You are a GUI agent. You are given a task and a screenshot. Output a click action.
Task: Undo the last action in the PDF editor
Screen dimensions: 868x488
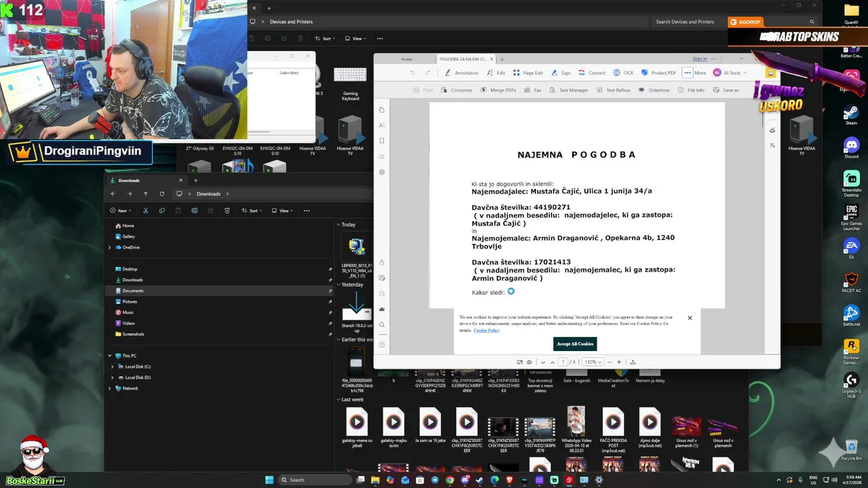412,73
